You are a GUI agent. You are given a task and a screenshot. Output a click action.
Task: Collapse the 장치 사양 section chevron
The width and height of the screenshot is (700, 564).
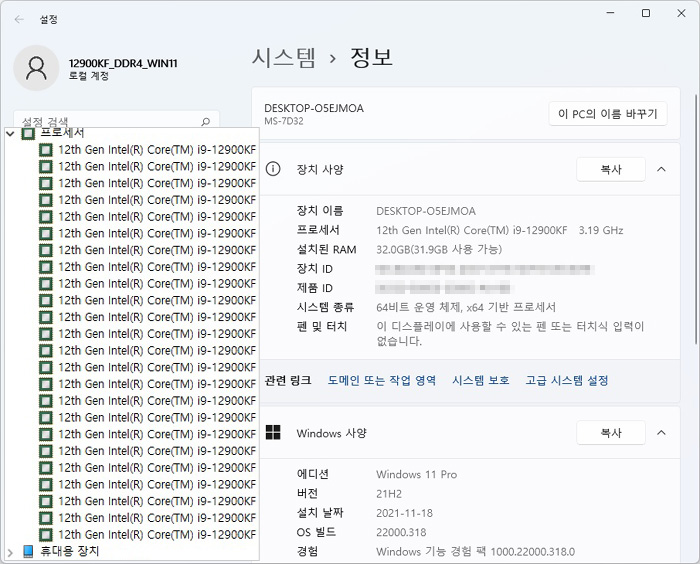(x=661, y=169)
